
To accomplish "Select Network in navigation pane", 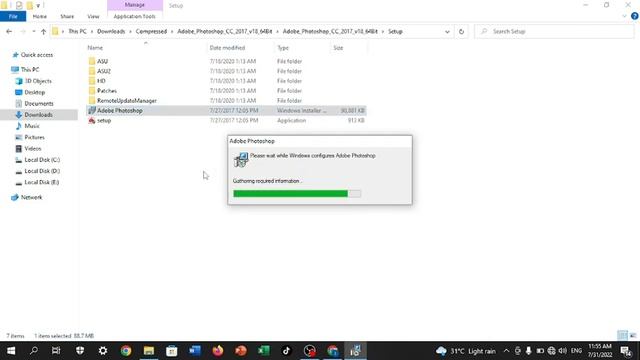I will [31, 197].
